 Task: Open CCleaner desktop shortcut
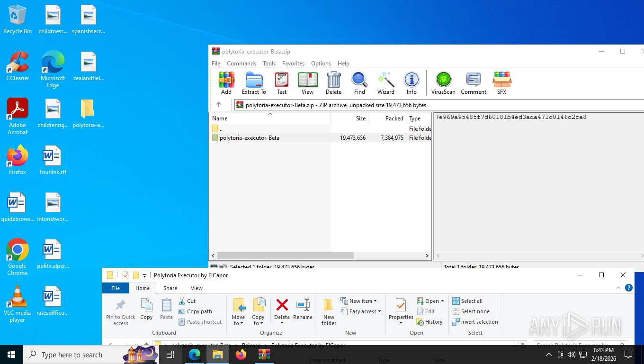click(x=18, y=66)
